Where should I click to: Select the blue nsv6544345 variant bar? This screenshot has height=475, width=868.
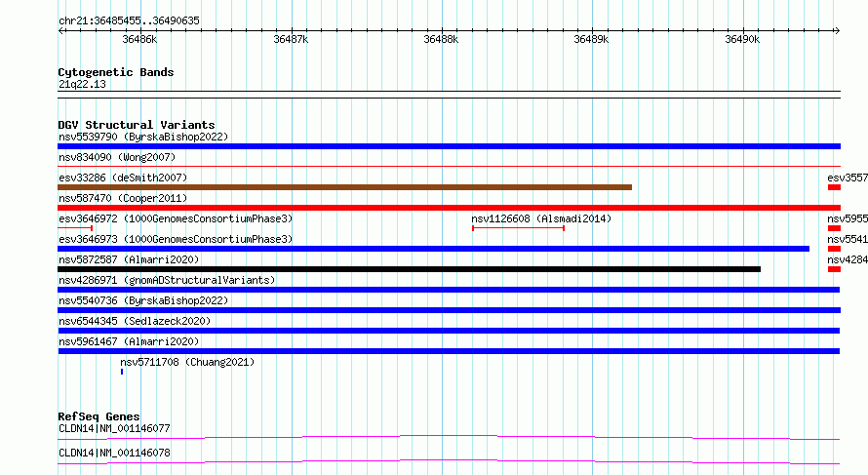[449, 331]
